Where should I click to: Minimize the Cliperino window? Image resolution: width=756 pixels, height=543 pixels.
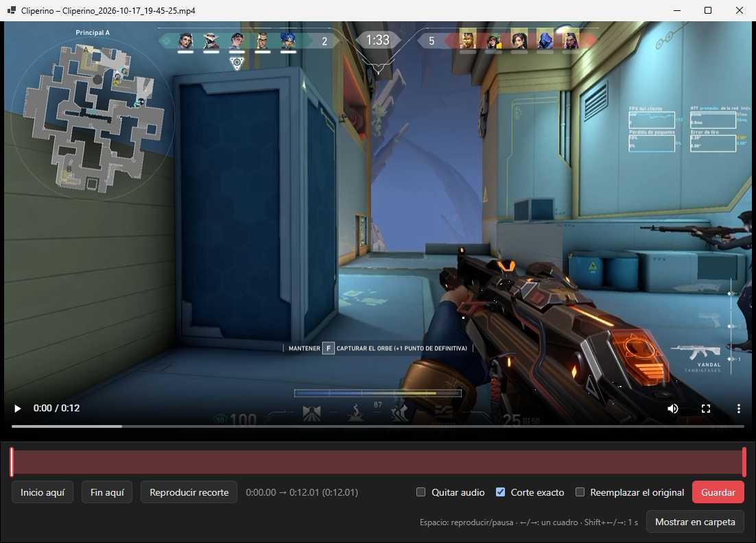pyautogui.click(x=677, y=10)
